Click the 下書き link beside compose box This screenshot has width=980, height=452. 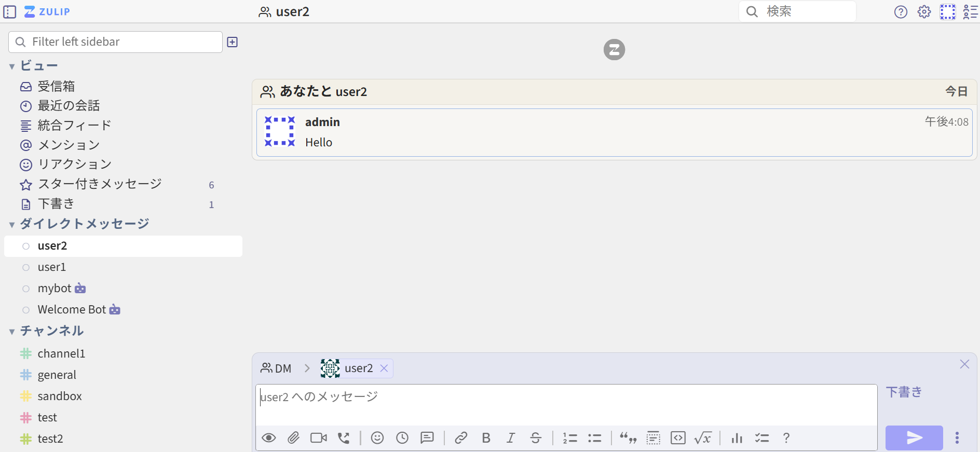(904, 392)
